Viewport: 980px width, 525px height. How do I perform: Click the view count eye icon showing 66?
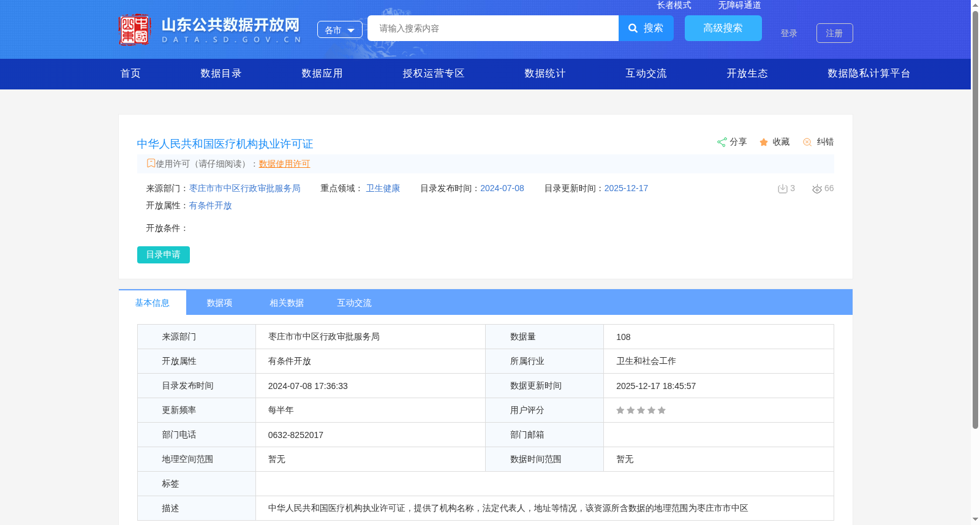pos(816,189)
